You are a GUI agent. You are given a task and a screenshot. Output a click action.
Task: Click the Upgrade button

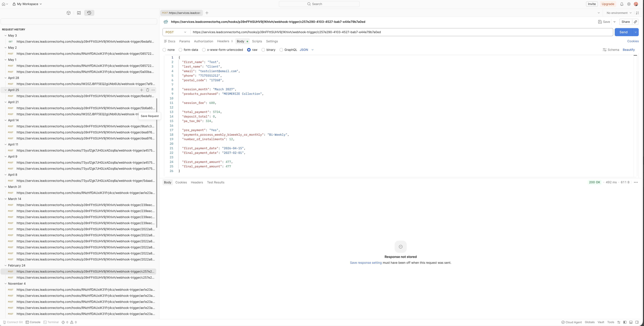(x=608, y=4)
